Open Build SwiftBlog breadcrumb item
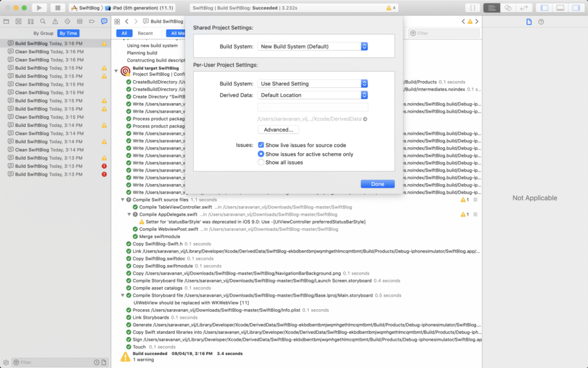This screenshot has height=368, width=588. 163,21
